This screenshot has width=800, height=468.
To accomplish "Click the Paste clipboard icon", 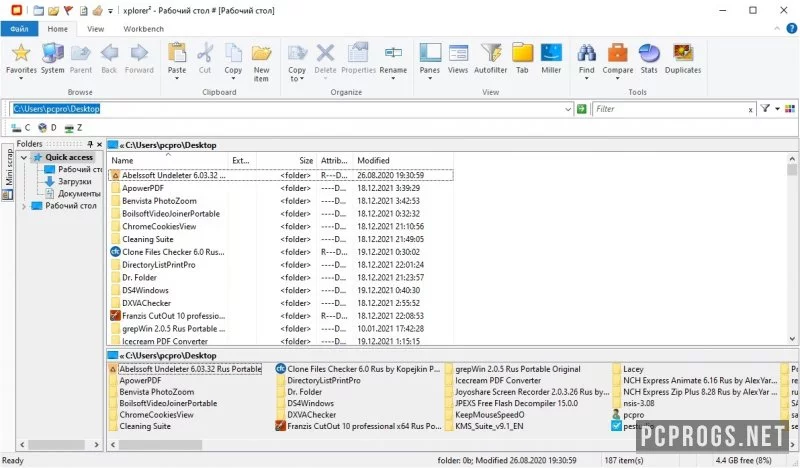I will coord(177,53).
